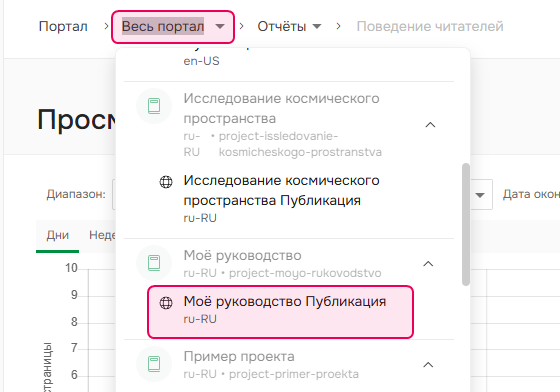Screen dimensions: 560x392
Task: Click the project-primer-proekta identifier text
Action: coord(294,374)
